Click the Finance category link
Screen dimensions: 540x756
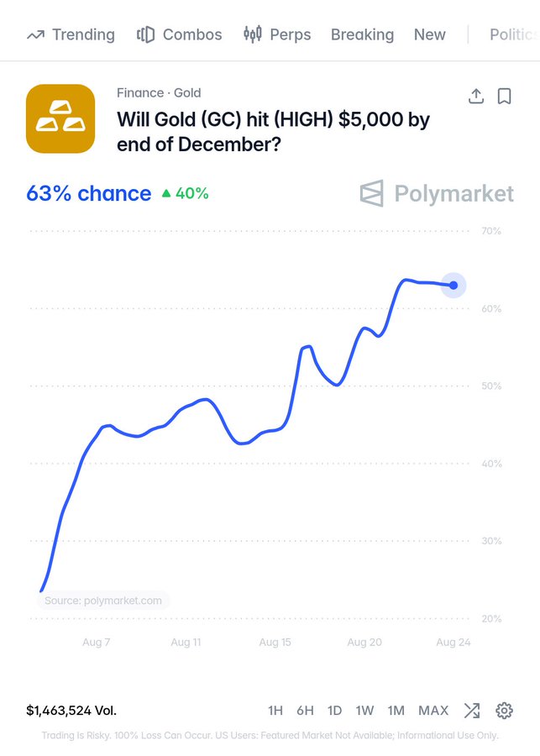click(140, 92)
